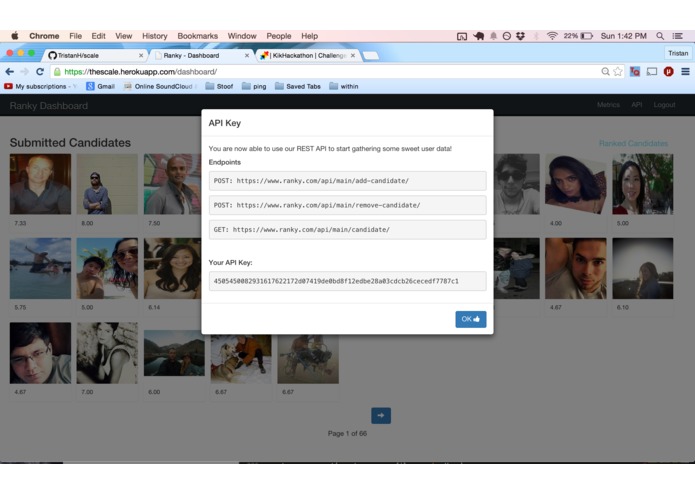Open the Chrome application menu
695x494 pixels.
(x=44, y=36)
